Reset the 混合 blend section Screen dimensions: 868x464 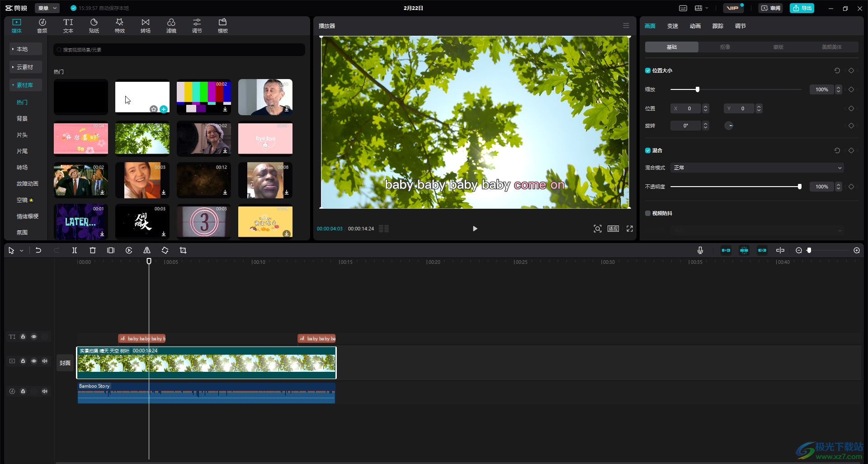(x=837, y=150)
